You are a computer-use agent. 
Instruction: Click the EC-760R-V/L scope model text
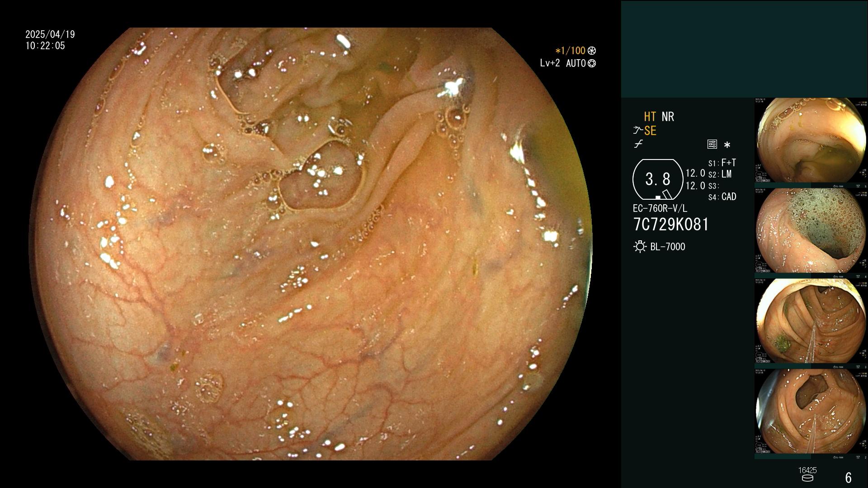(x=660, y=208)
